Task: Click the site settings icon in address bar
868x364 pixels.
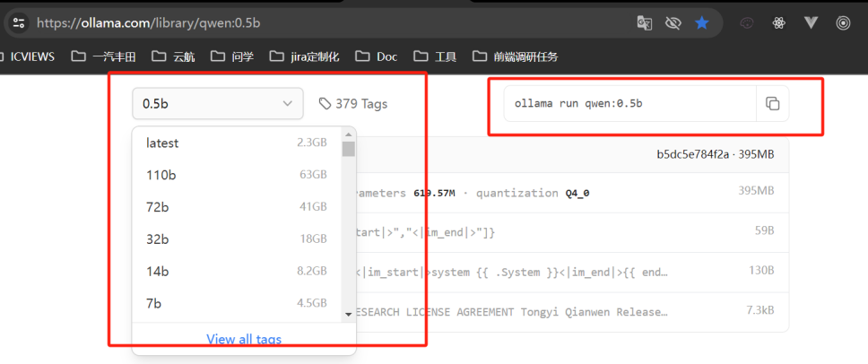Action: coord(19,22)
